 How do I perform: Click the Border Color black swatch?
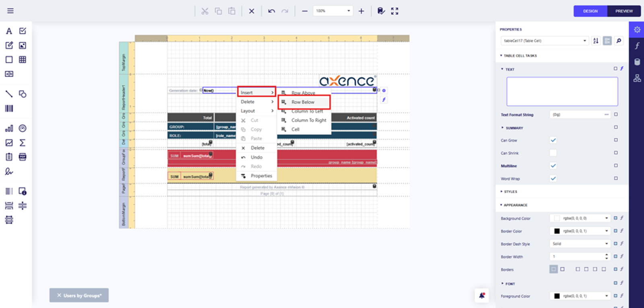[x=557, y=231]
